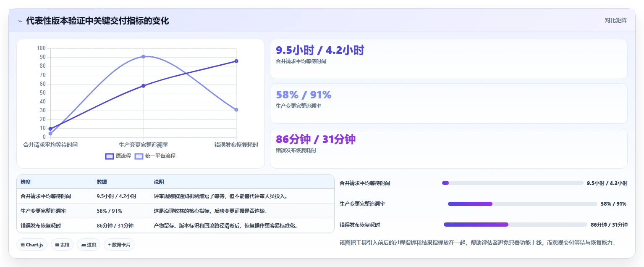Click the y-axis tick 100
644x267 pixels.
pyautogui.click(x=41, y=48)
